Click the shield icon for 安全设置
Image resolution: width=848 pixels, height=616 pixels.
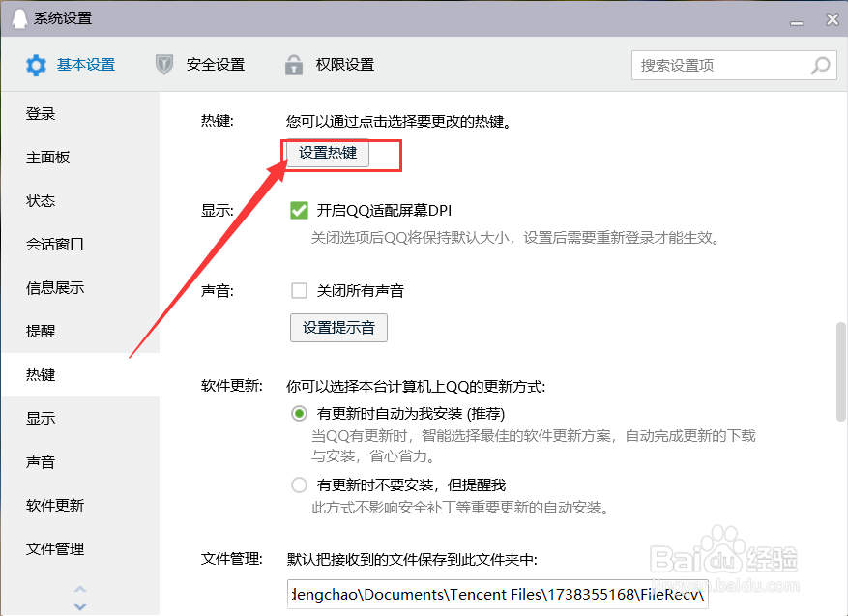[x=162, y=64]
